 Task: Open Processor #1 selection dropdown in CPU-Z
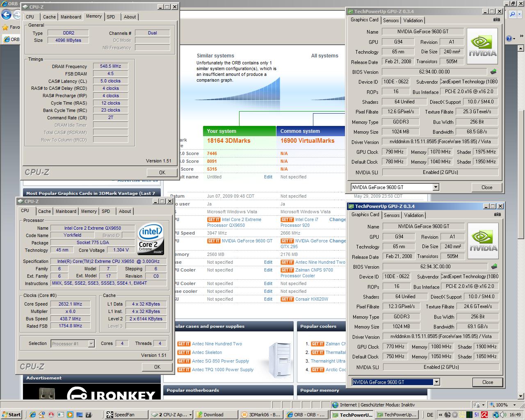tap(91, 344)
